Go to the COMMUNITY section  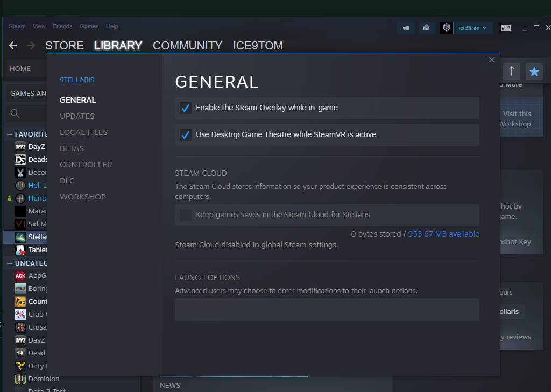pos(188,45)
